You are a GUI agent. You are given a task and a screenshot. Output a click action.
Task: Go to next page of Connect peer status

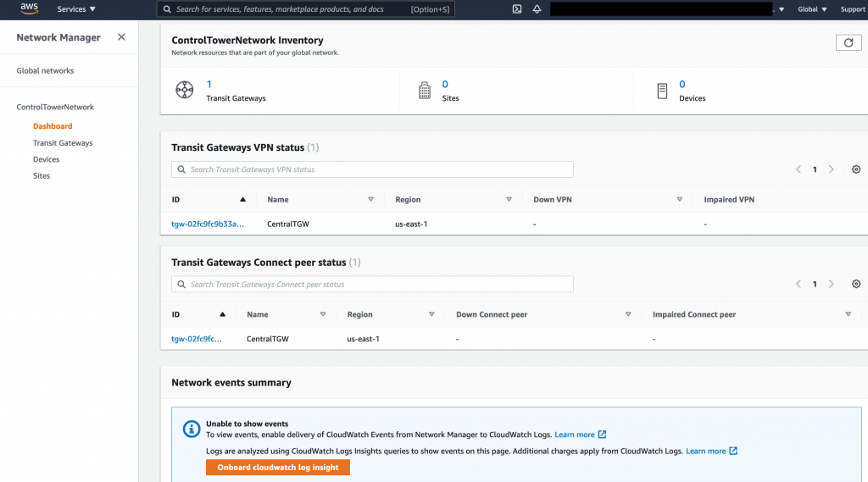tap(831, 284)
